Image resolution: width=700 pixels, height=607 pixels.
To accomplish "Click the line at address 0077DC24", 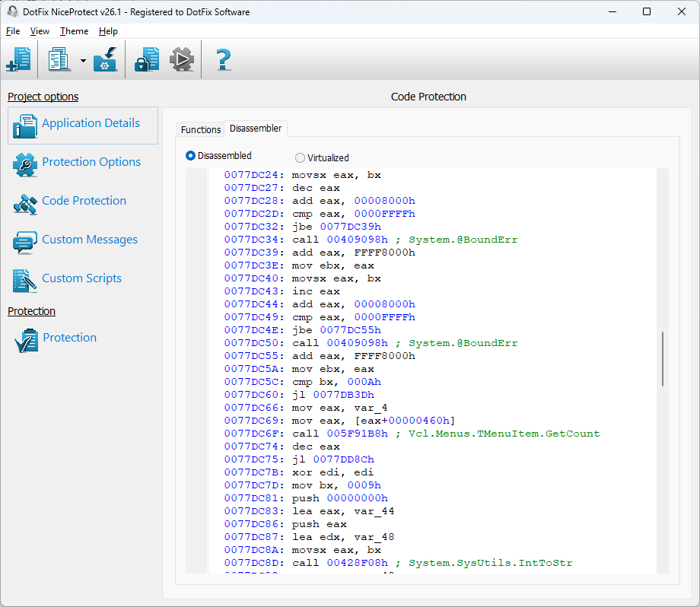I will [303, 175].
